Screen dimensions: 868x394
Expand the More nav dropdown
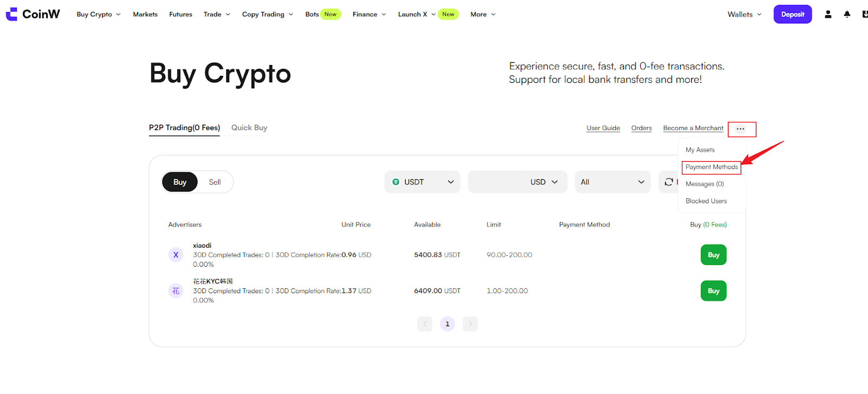[483, 15]
